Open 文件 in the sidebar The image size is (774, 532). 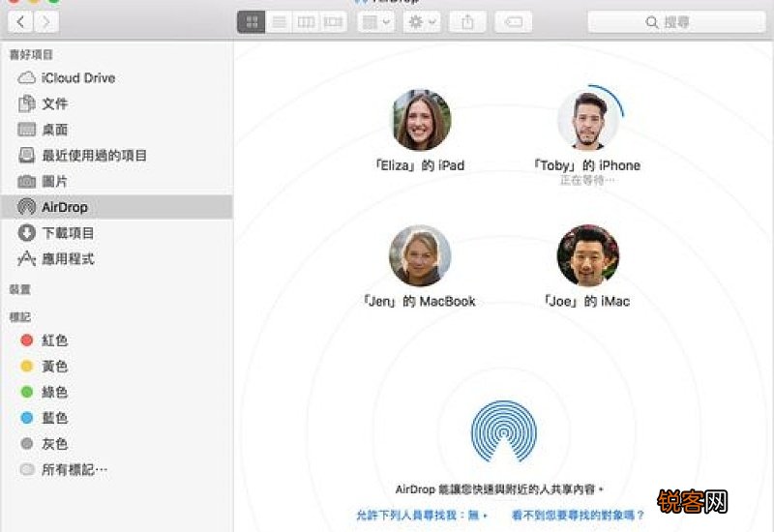click(x=116, y=103)
